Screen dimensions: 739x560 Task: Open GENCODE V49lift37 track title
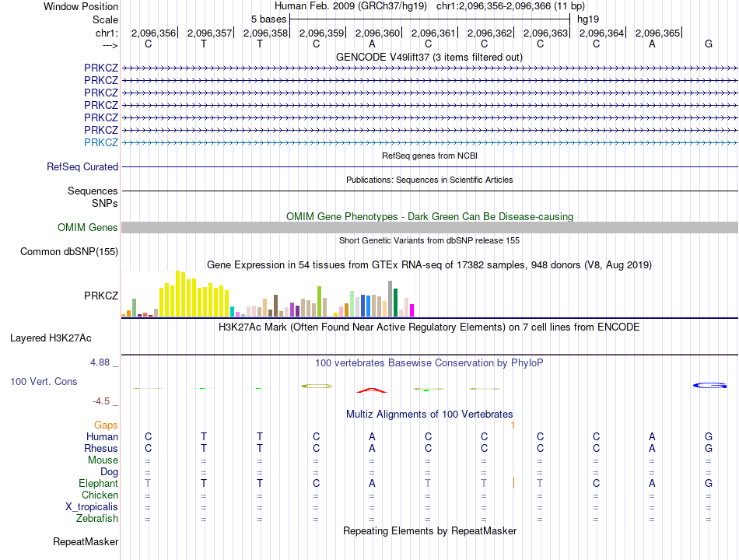tap(429, 57)
